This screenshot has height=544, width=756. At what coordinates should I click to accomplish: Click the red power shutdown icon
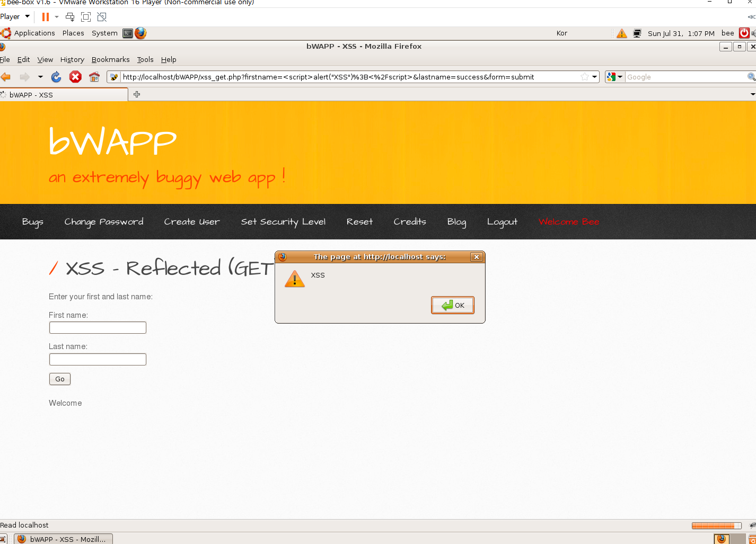(x=744, y=33)
